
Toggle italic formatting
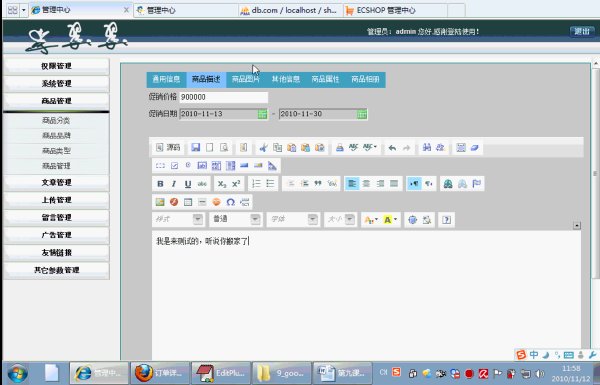pyautogui.click(x=174, y=184)
